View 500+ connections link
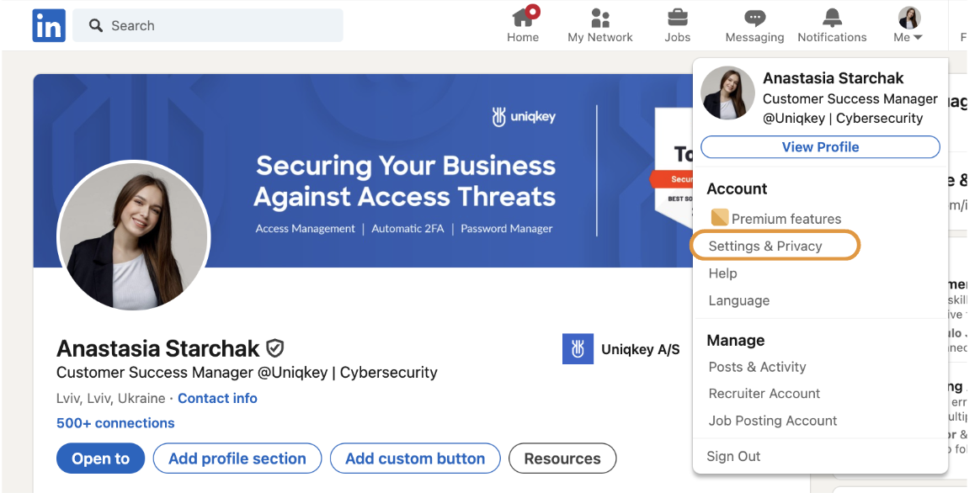The width and height of the screenshot is (980, 493). point(115,423)
